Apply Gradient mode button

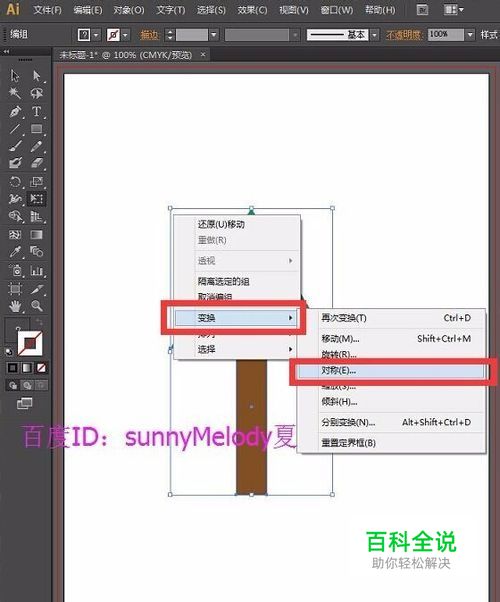click(27, 368)
